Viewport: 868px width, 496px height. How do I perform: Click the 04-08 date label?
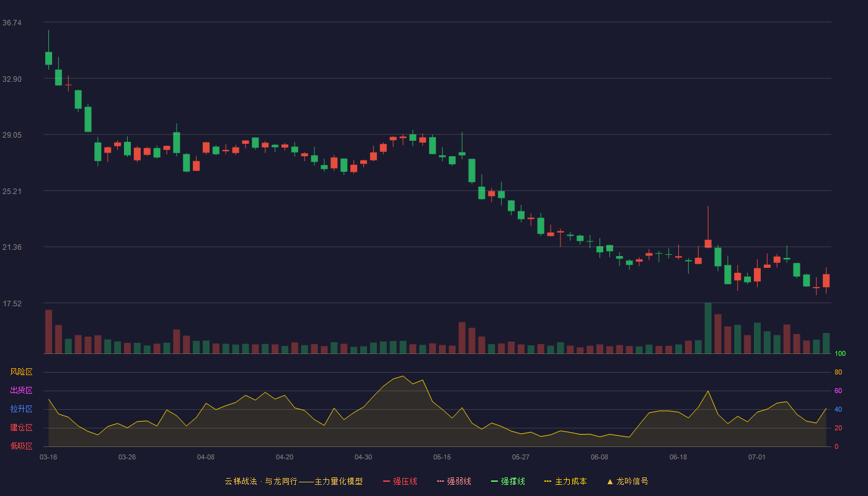[x=206, y=457]
